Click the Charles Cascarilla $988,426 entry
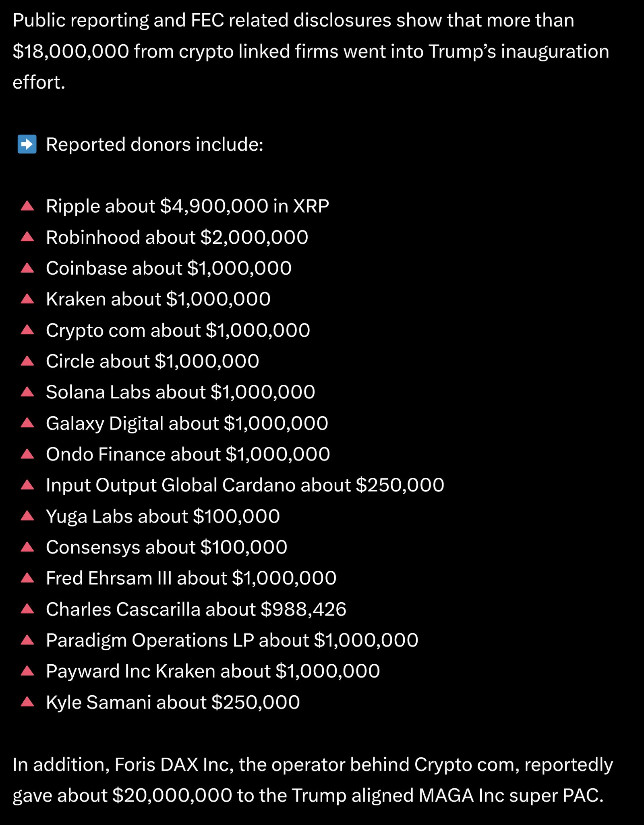 coord(196,609)
